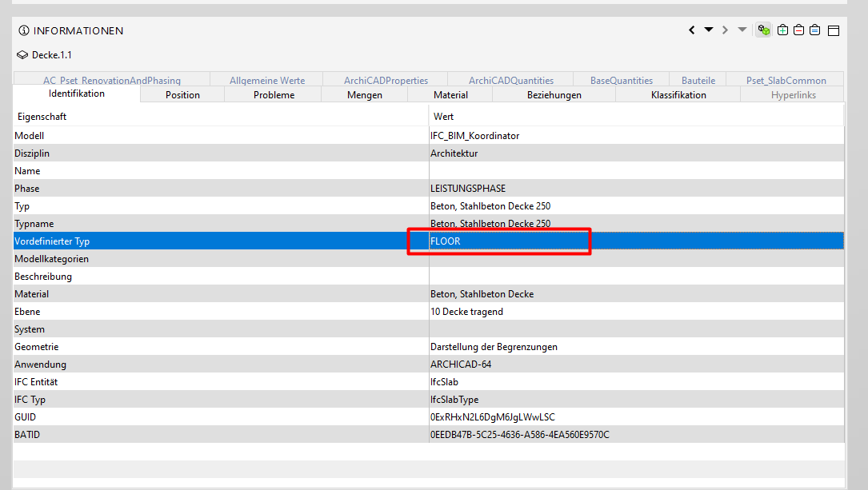Click the Hyperlinks tab
This screenshot has height=490, width=868.
794,94
